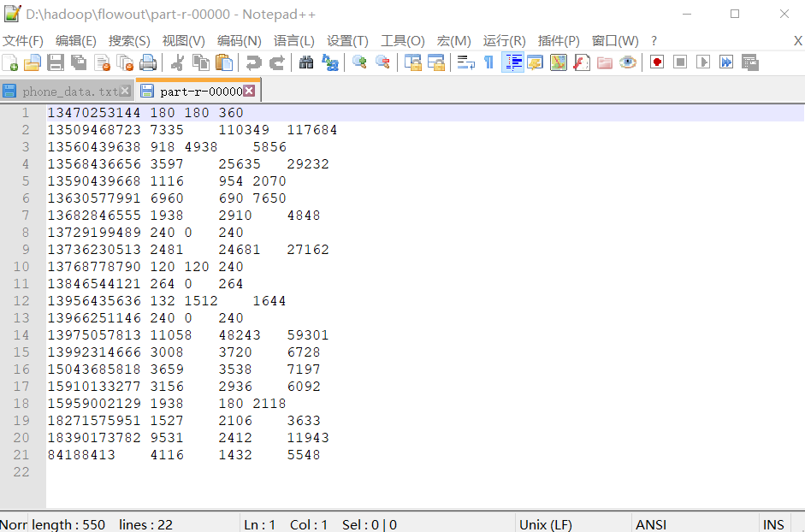
Task: Open the 文件(F) menu
Action: tap(23, 40)
